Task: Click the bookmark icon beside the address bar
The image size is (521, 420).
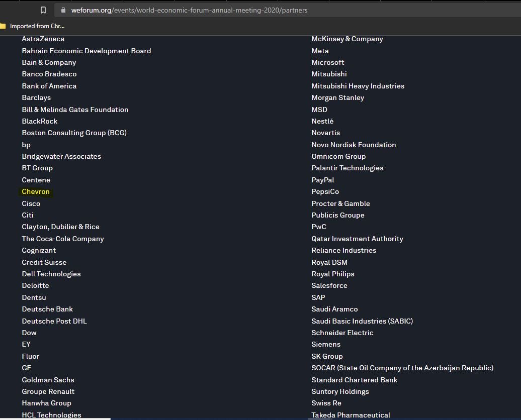Action: point(43,10)
